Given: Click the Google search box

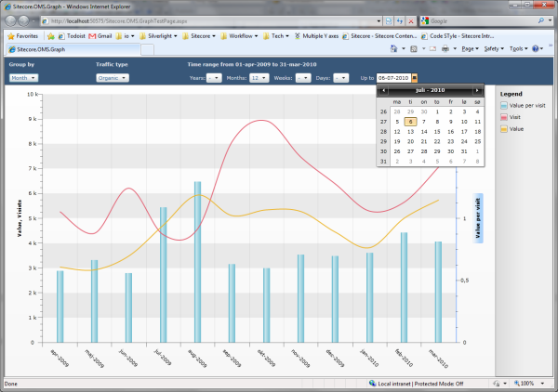Looking at the screenshot, I should pyautogui.click(x=482, y=21).
